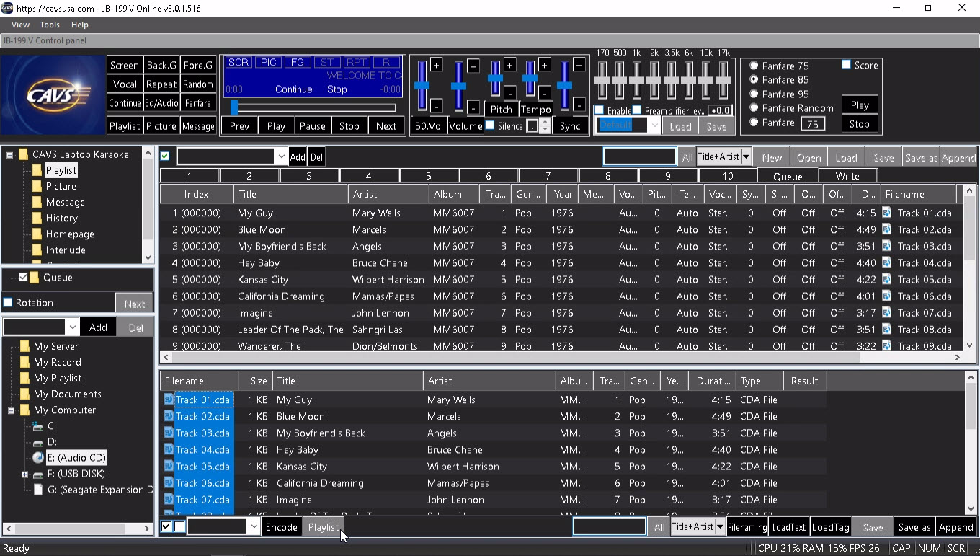
Task: Expand the F: (USB DISK) node
Action: (x=24, y=474)
